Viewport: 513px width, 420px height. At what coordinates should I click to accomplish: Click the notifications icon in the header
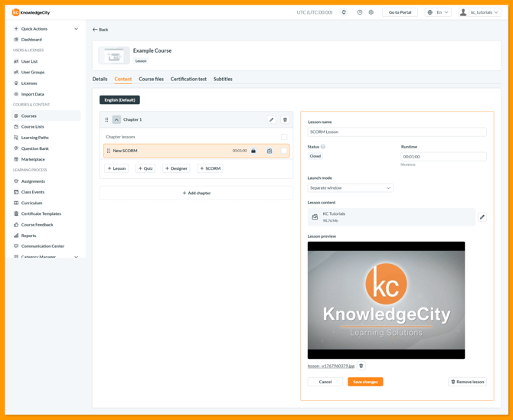point(344,12)
